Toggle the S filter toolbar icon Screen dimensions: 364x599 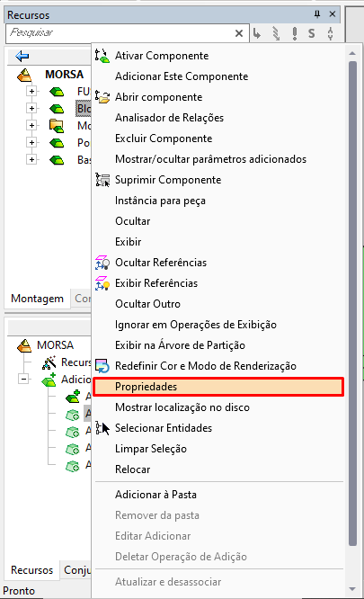pyautogui.click(x=312, y=33)
